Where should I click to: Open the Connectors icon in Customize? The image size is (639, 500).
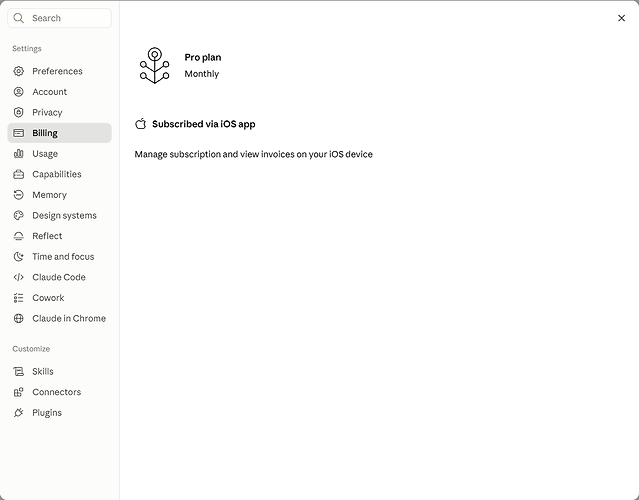[18, 392]
